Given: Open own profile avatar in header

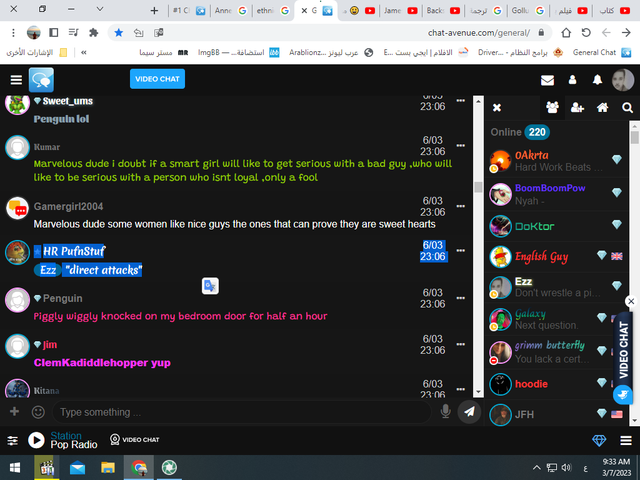Looking at the screenshot, I should (622, 80).
